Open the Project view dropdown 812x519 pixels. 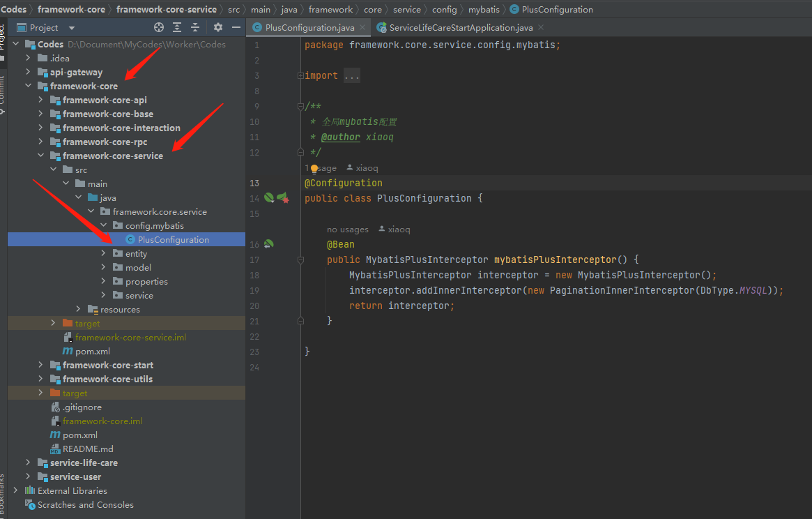(72, 28)
